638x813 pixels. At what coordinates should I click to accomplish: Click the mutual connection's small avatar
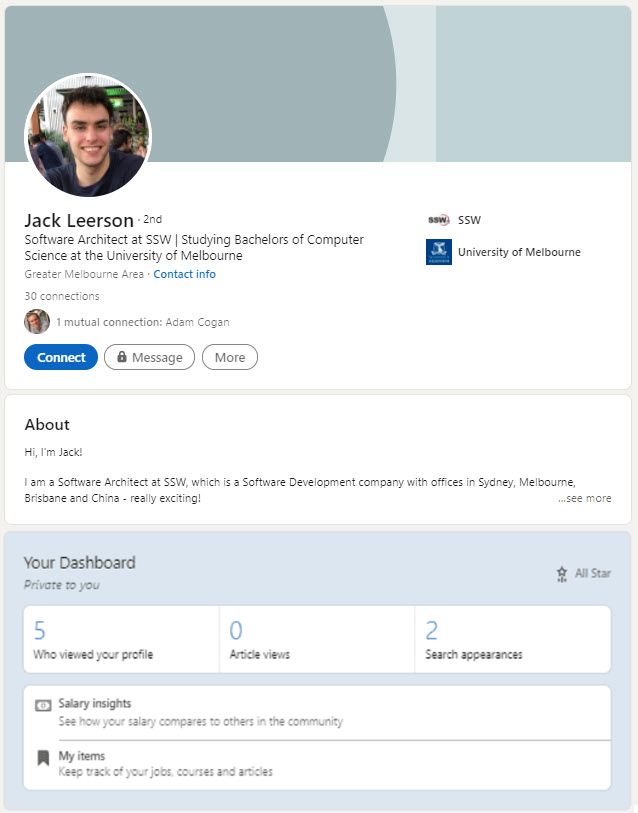point(37,322)
